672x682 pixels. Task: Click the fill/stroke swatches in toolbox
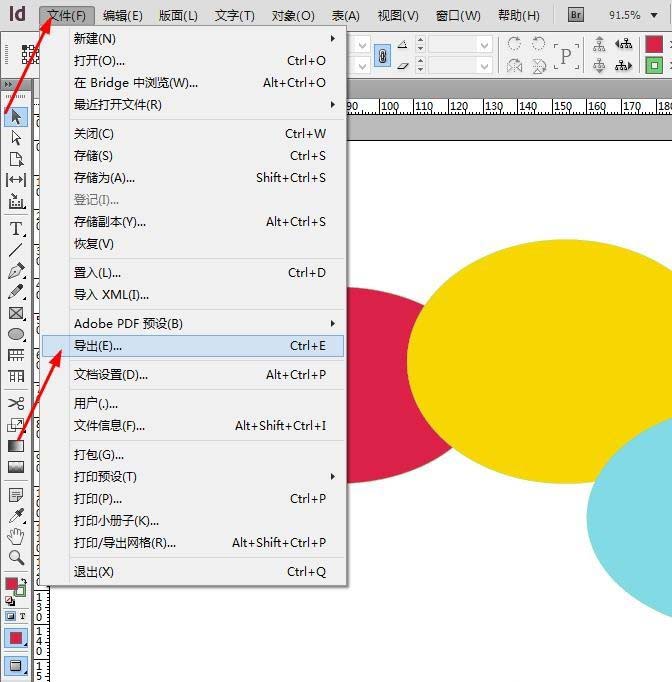(16, 587)
